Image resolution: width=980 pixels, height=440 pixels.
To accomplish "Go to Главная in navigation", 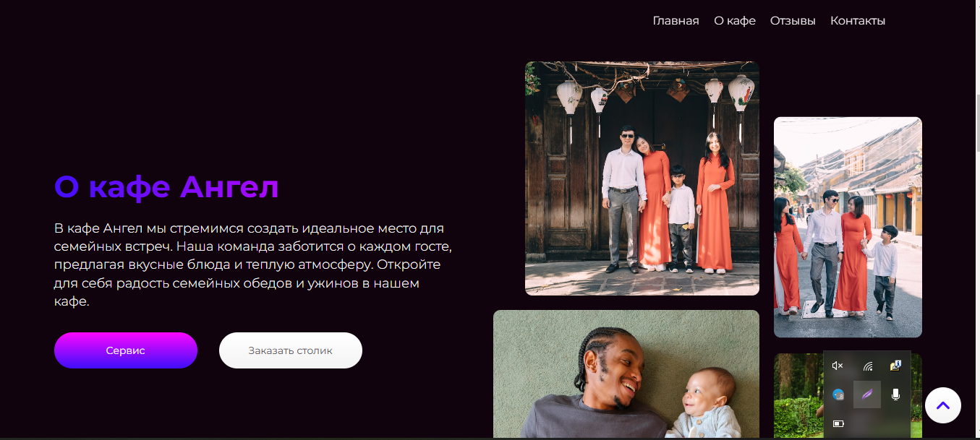I will [676, 21].
